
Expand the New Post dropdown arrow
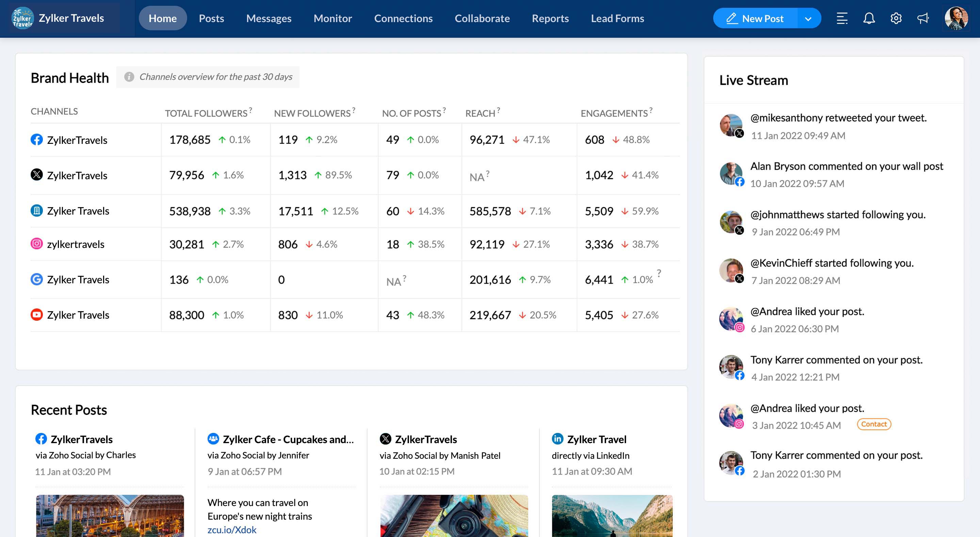808,19
